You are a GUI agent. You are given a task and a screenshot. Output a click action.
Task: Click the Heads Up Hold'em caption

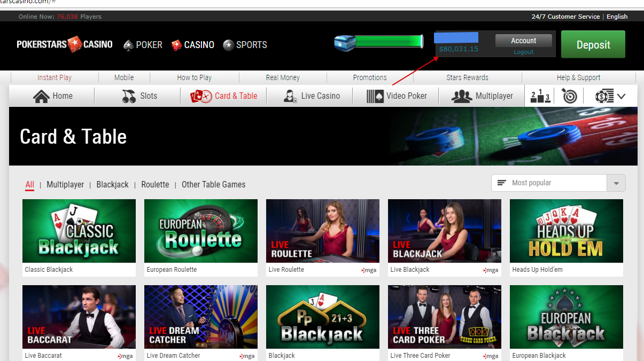537,270
